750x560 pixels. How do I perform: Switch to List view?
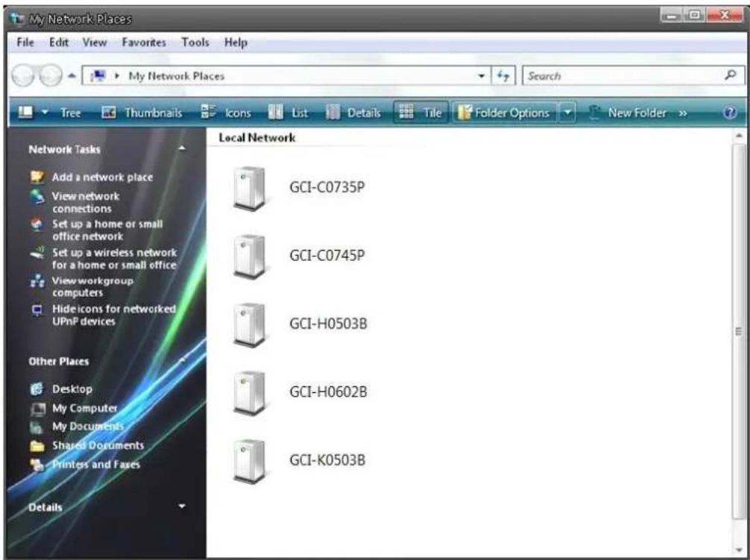click(x=288, y=113)
